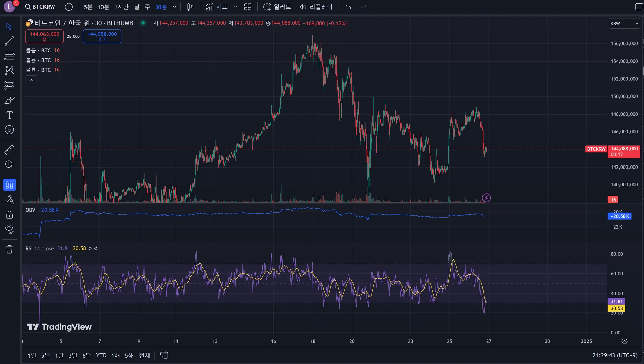Click the lightning bolt event marker
The height and width of the screenshot is (364, 644).
tap(486, 198)
